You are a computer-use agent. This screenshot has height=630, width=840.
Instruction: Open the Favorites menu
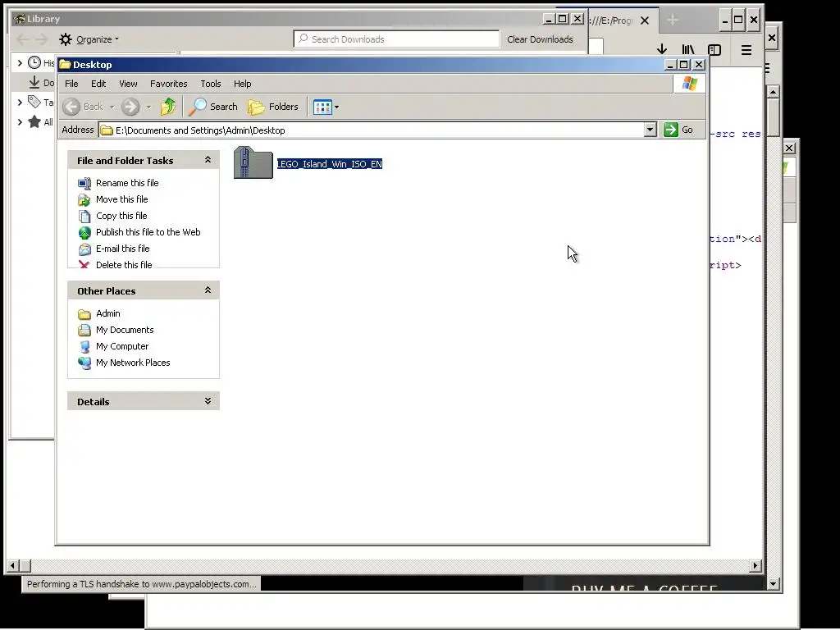169,84
